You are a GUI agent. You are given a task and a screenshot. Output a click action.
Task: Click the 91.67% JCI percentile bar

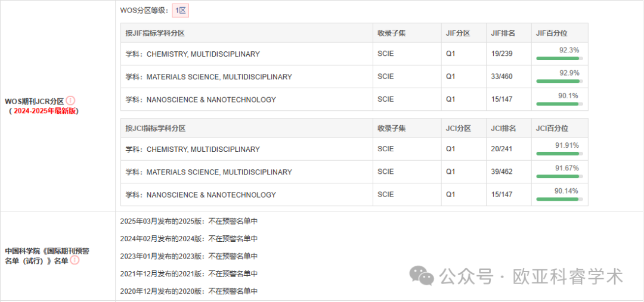(x=559, y=176)
